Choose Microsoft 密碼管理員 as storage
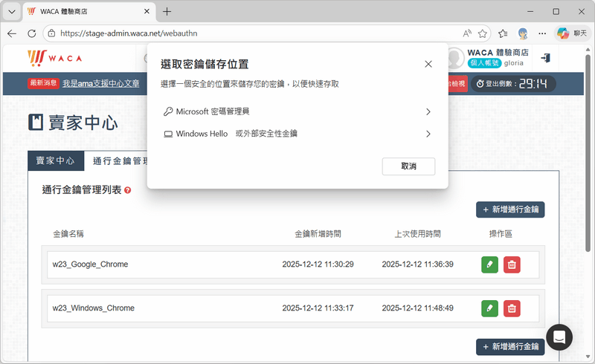 point(297,111)
